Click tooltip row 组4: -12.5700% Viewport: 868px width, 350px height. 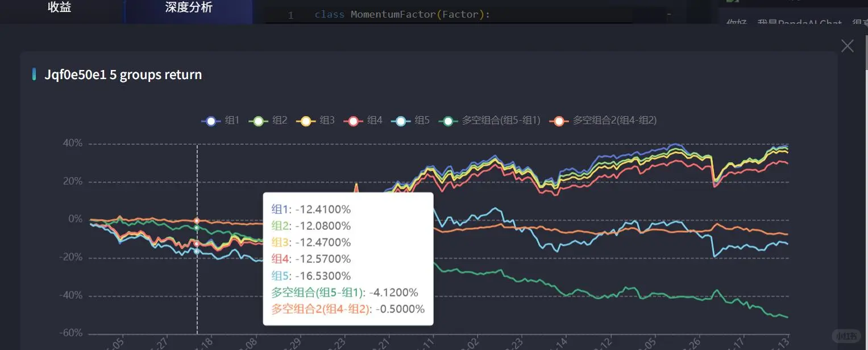click(x=311, y=259)
